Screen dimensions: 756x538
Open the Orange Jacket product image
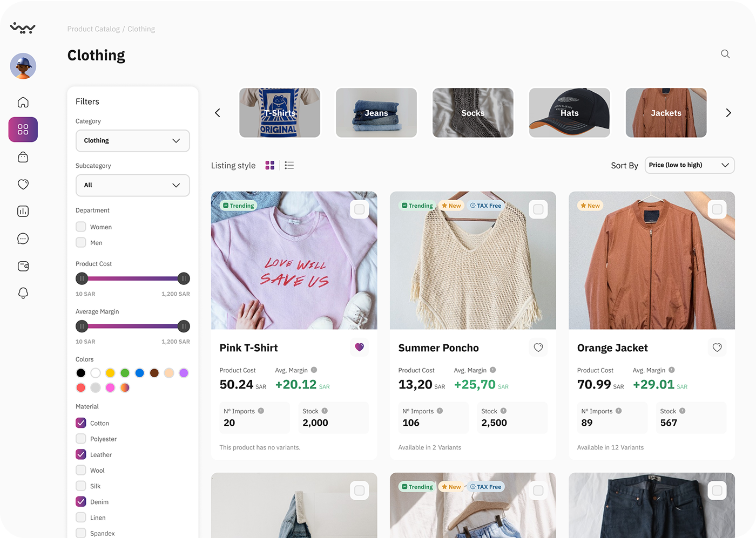pyautogui.click(x=652, y=261)
